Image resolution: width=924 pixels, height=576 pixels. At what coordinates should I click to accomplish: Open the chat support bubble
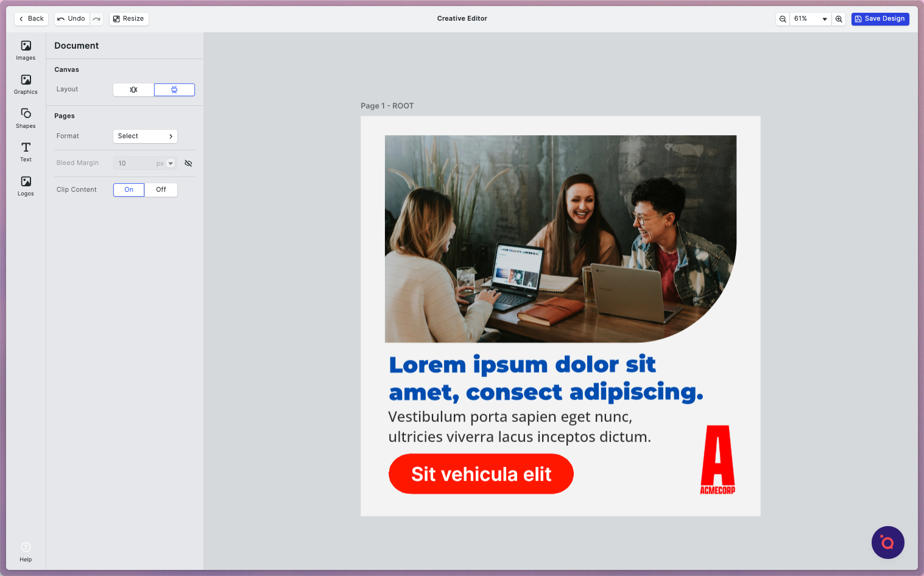pos(887,543)
